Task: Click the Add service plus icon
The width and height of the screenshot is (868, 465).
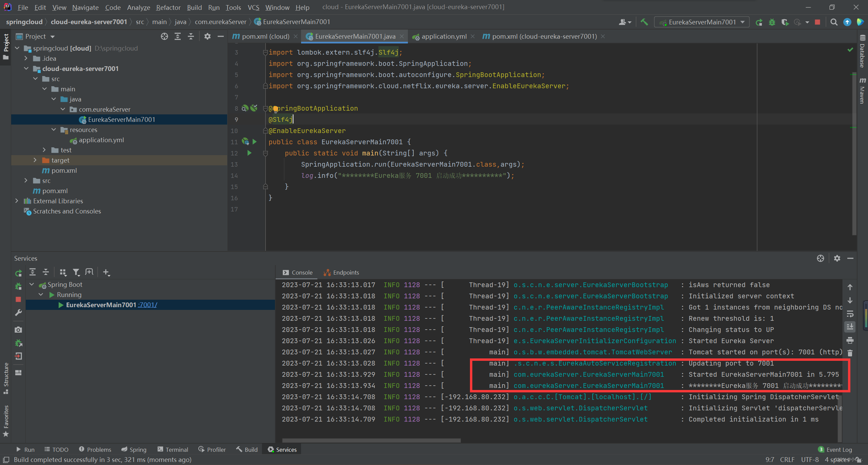Action: [106, 272]
